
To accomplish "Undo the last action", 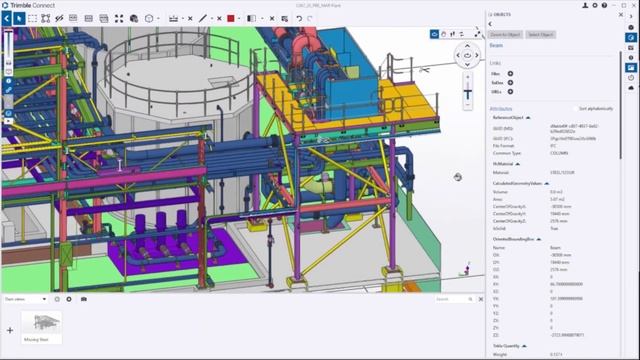I will coord(299,18).
